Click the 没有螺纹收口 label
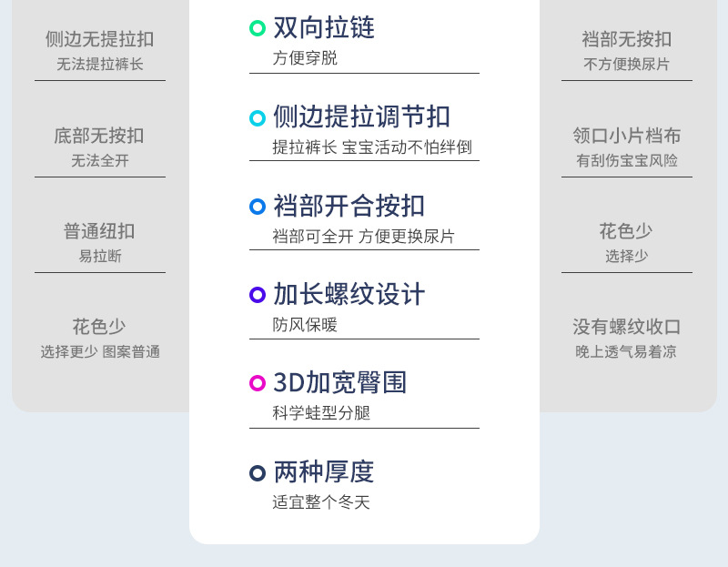Image resolution: width=728 pixels, height=567 pixels. click(x=627, y=327)
